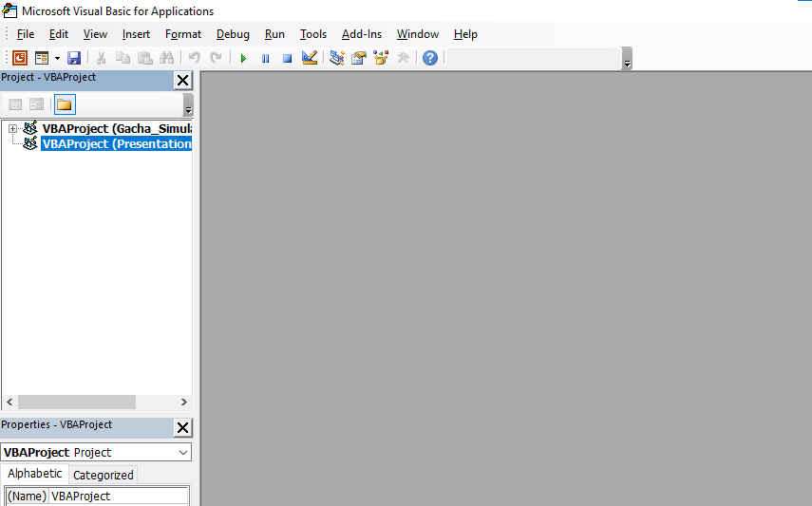This screenshot has width=812, height=506.
Task: Click the Redo arrow icon
Action: pos(216,58)
